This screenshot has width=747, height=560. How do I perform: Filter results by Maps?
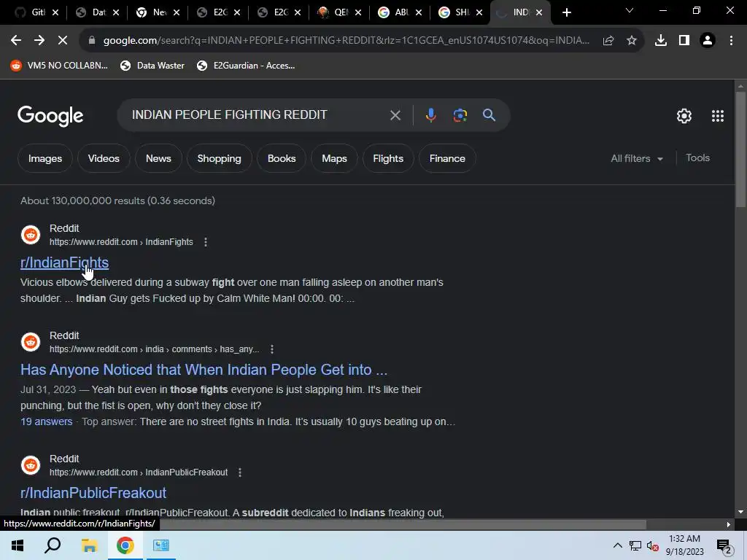(x=334, y=158)
